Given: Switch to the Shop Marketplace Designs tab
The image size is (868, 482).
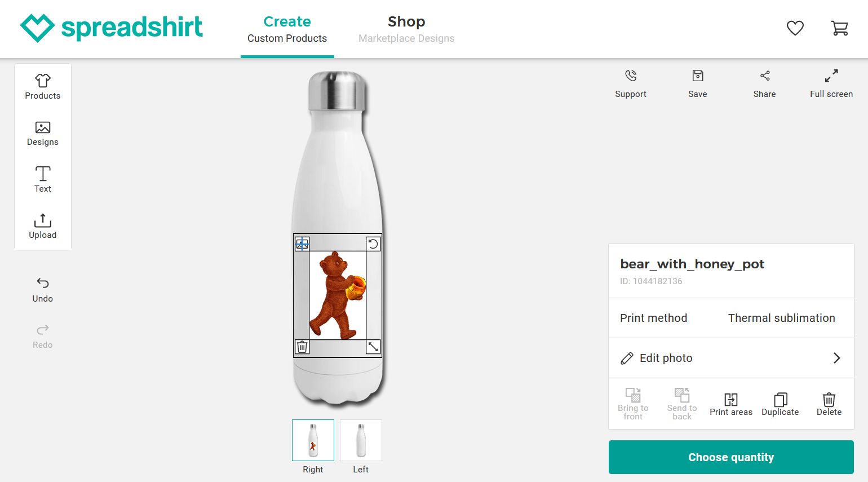Looking at the screenshot, I should (x=406, y=29).
